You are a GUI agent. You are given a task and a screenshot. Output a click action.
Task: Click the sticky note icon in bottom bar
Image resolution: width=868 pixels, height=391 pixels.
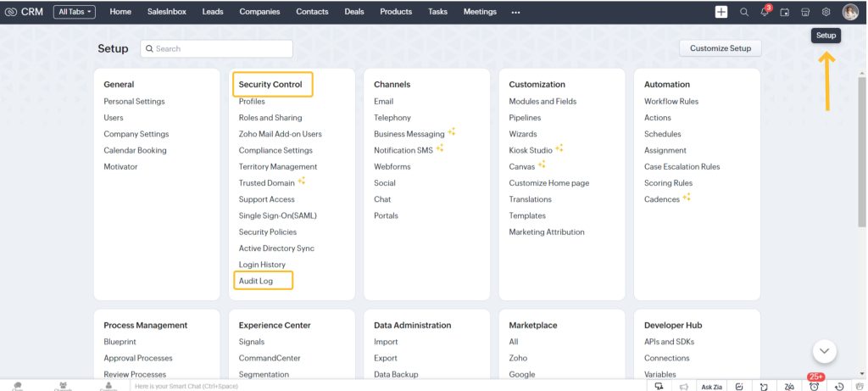[x=765, y=387]
